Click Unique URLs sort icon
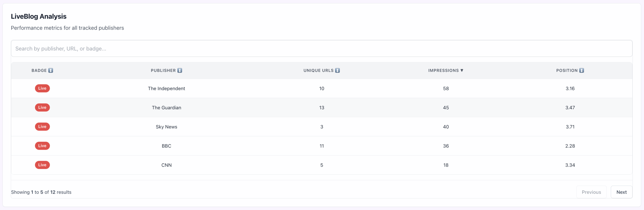This screenshot has height=210, width=644. (337, 71)
